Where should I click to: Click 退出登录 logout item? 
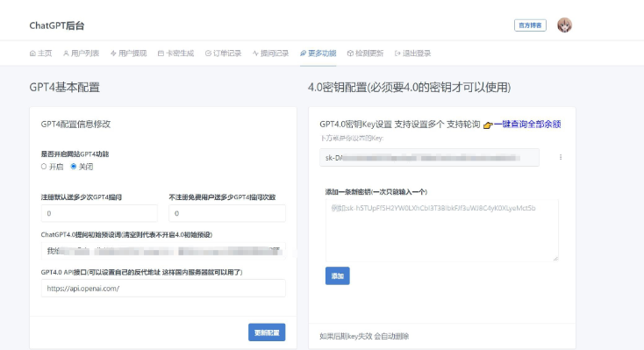coord(412,54)
